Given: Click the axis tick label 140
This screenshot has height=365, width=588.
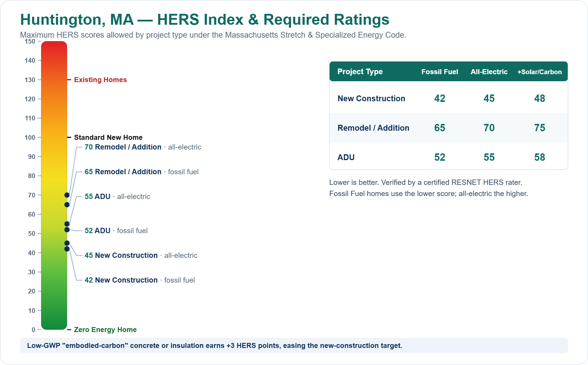Looking at the screenshot, I should coord(30,61).
